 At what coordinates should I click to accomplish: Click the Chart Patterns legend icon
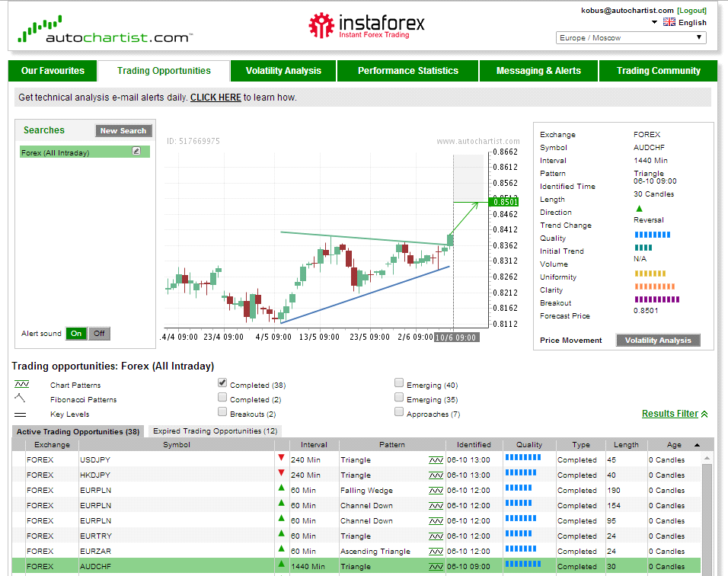coord(21,385)
